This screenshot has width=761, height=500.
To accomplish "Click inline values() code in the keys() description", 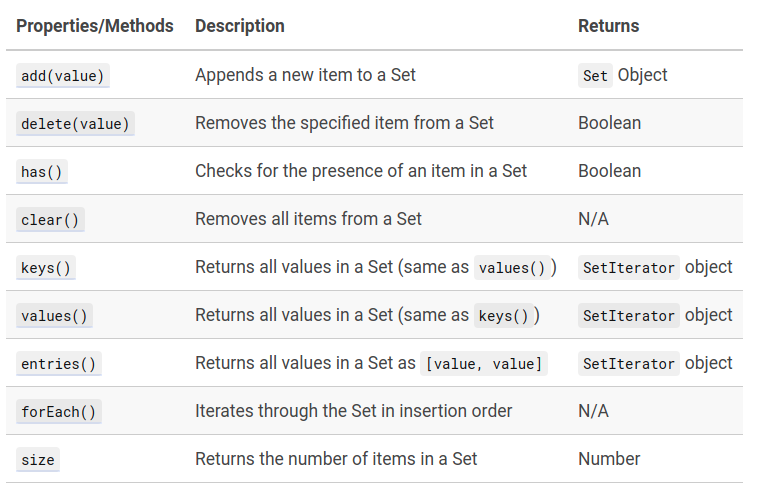I will [511, 268].
